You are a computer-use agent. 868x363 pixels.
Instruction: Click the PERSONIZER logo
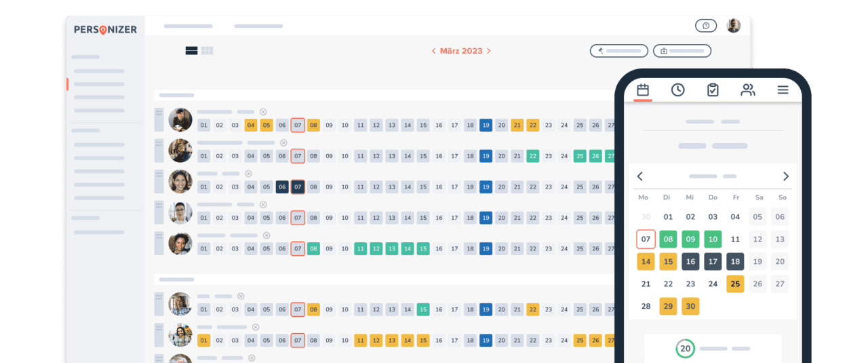tap(105, 29)
